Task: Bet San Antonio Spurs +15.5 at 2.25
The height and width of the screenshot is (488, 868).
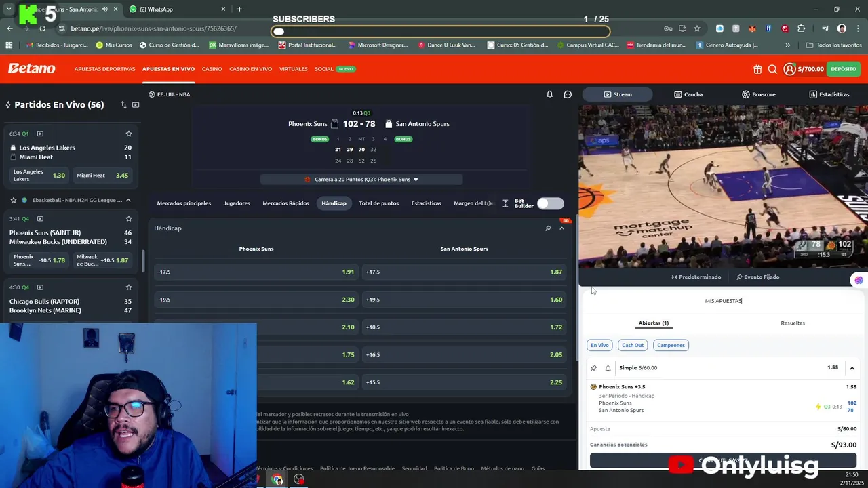Action: pos(465,382)
